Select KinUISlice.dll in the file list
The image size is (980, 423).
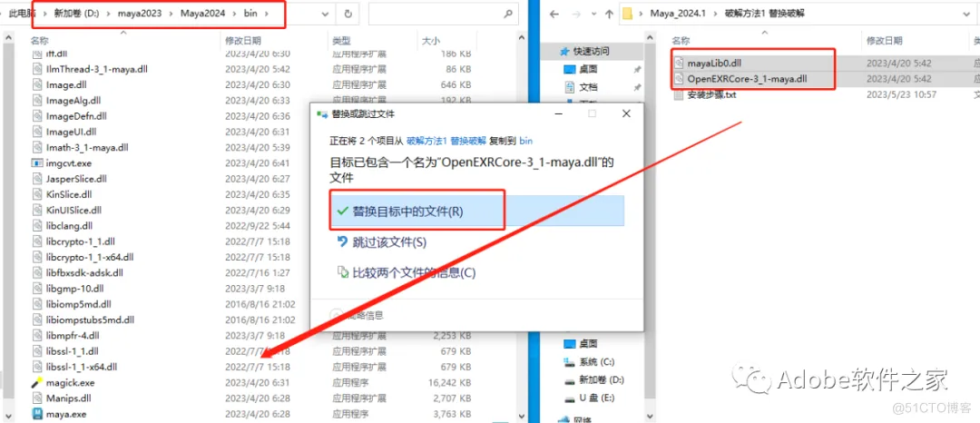(x=73, y=210)
